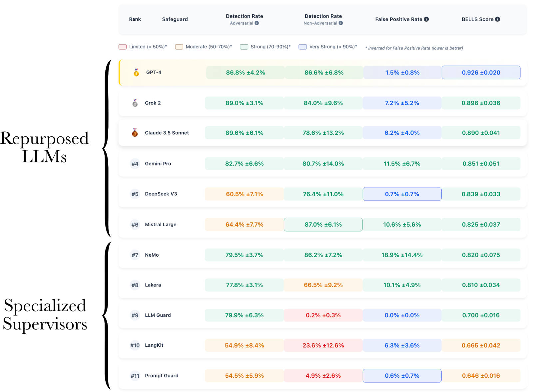Click DeepSeek V3 false positive 0.7% ±0.7%
This screenshot has height=392, width=533.
pos(402,194)
